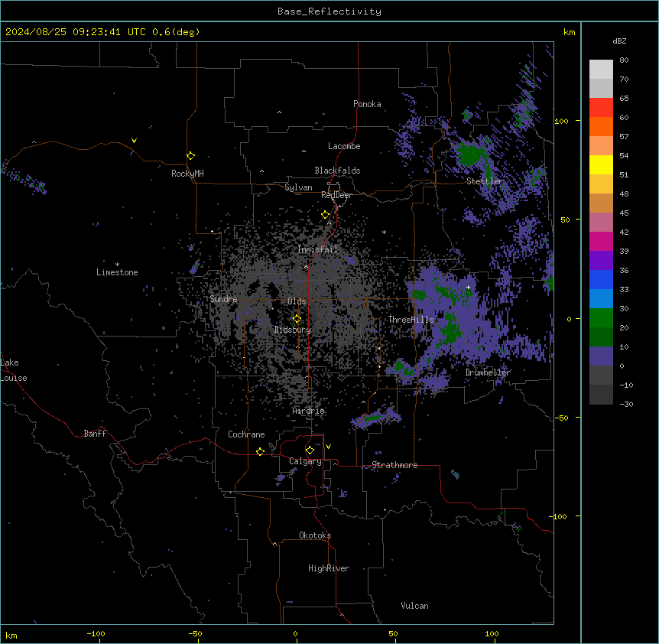Click the Drumheller label

tap(488, 372)
